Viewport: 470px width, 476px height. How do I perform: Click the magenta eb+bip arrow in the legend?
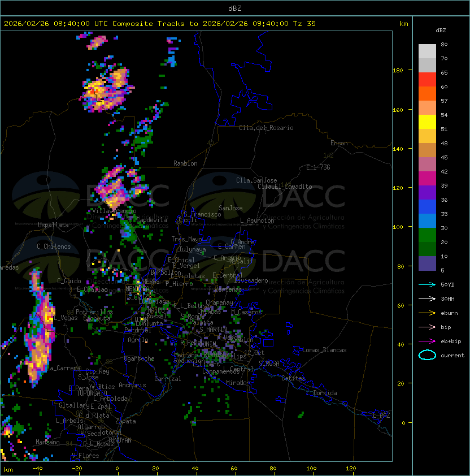tap(427, 341)
